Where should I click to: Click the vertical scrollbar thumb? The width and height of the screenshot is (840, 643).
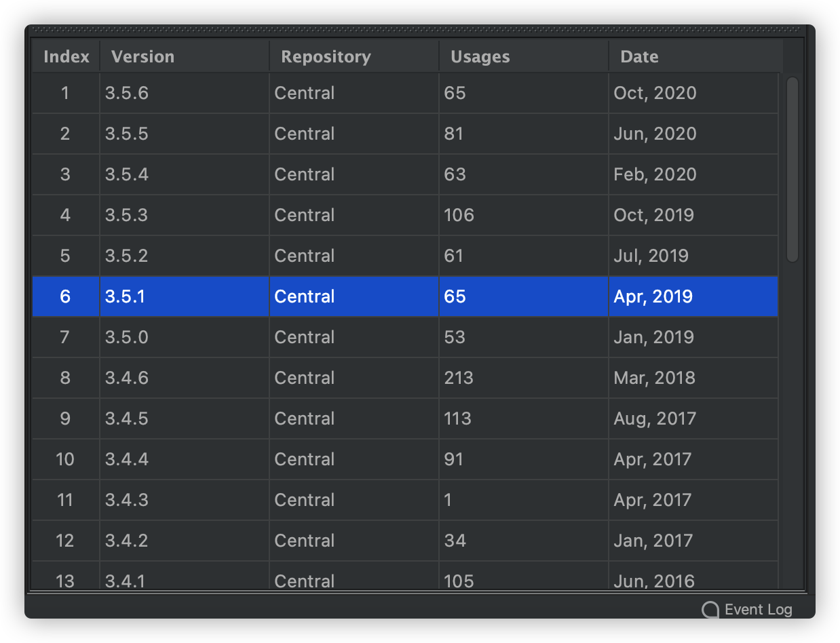pyautogui.click(x=793, y=170)
